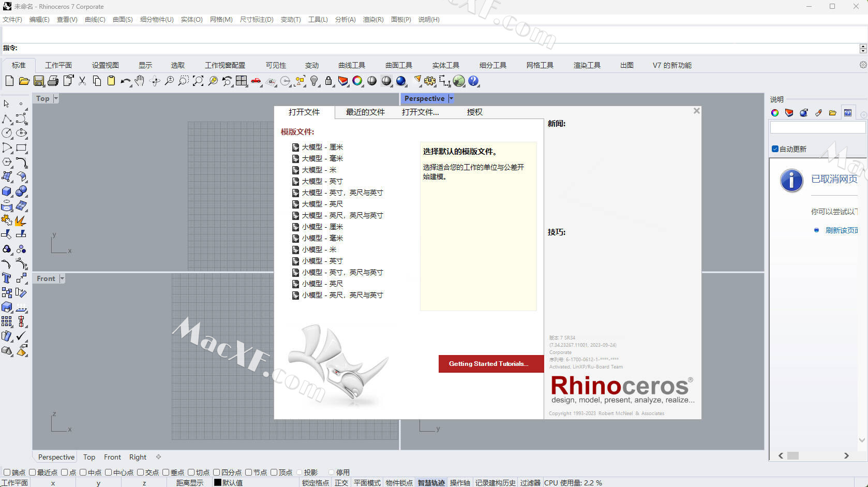Click the Zoom extents icon
Viewport: 868px width, 487px height.
[x=198, y=81]
